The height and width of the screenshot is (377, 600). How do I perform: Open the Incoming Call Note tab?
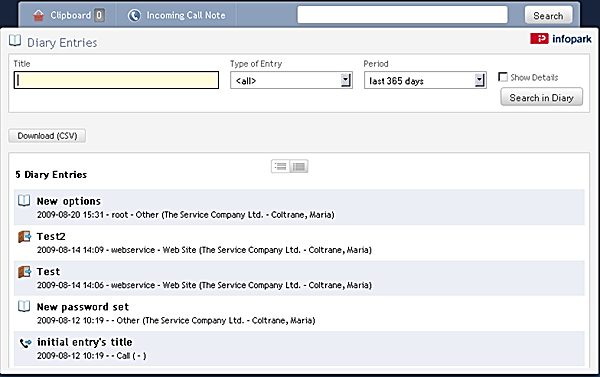pos(176,15)
